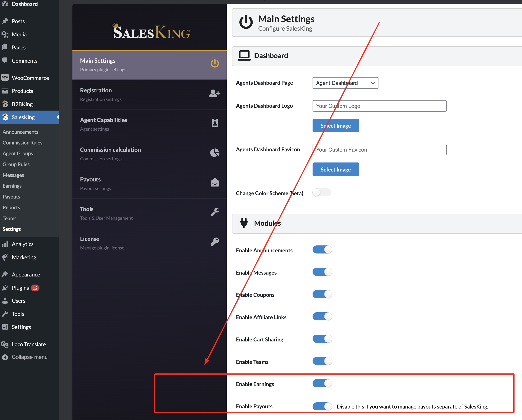522x420 pixels.
Task: Open the Agents Dashboard Page dropdown
Action: 345,83
